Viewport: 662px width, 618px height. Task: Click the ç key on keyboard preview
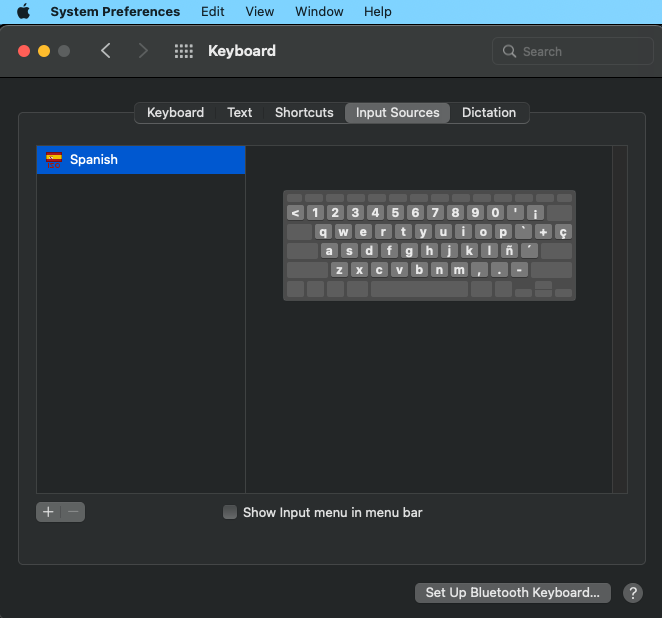[x=563, y=232]
